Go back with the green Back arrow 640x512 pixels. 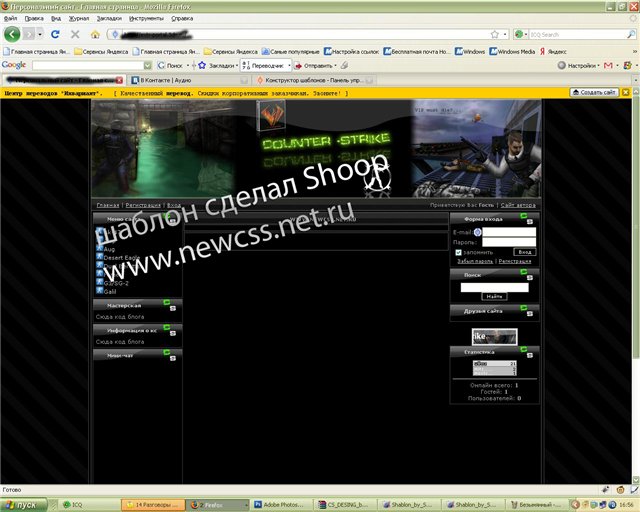point(12,34)
